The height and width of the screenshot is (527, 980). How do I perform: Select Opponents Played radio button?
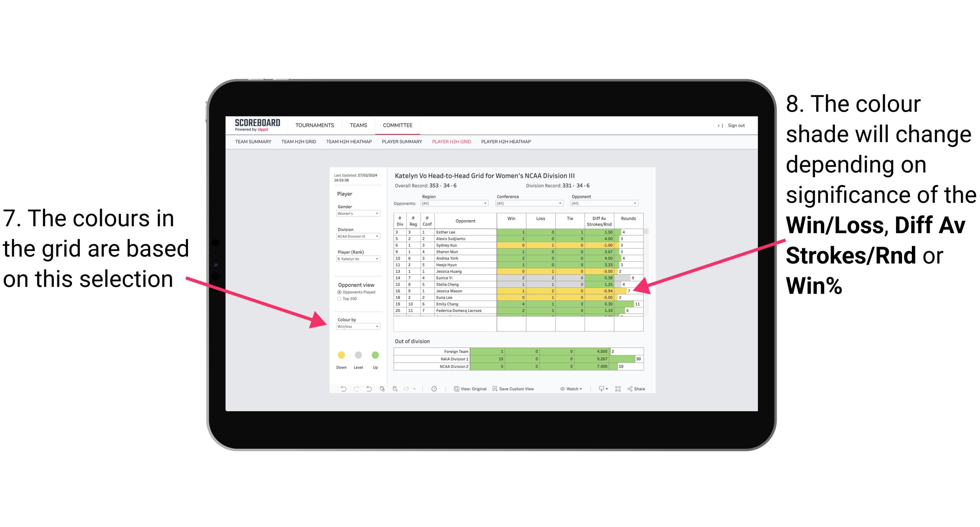(x=338, y=292)
